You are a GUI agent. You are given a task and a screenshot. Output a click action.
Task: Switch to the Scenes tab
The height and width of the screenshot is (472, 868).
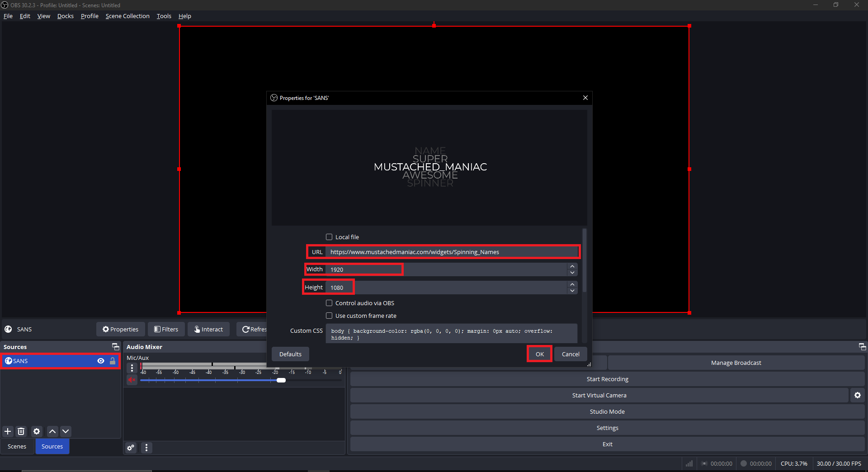[x=17, y=446]
